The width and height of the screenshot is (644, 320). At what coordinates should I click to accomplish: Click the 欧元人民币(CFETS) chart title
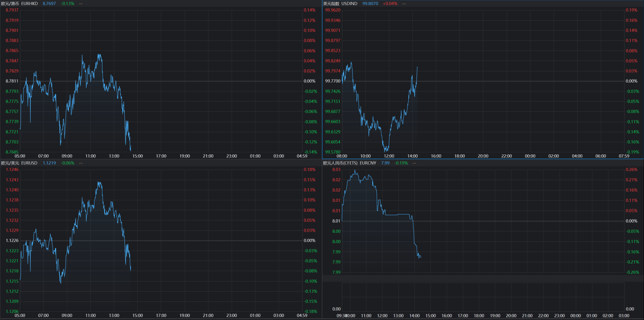click(340, 163)
